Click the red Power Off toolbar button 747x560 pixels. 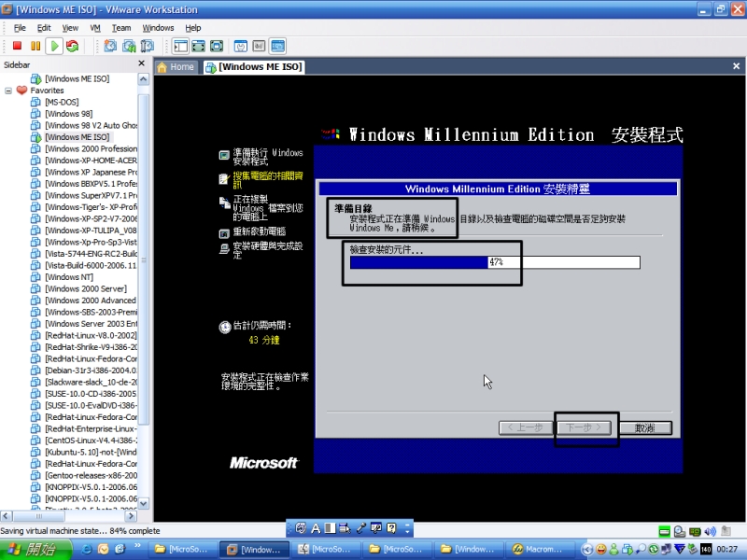(17, 46)
